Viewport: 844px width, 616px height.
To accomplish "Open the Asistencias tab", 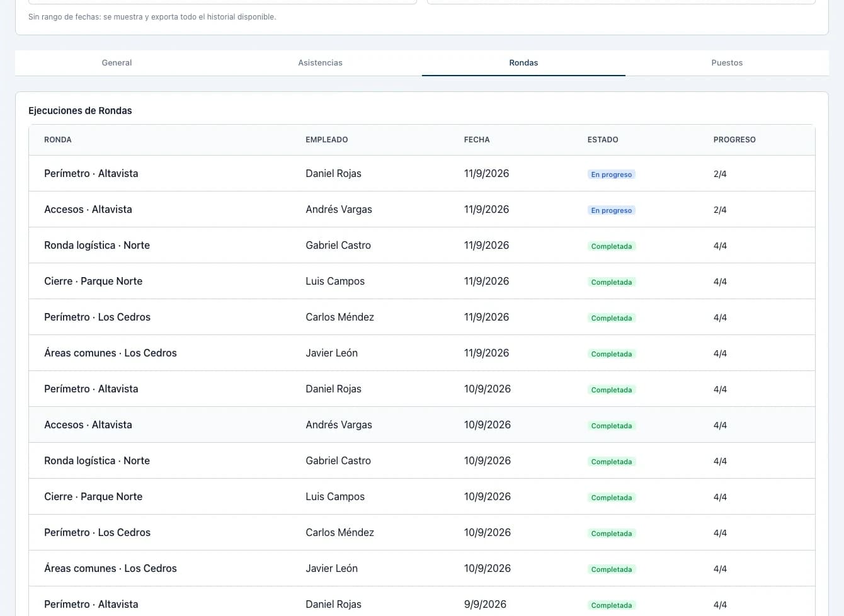I will point(320,63).
